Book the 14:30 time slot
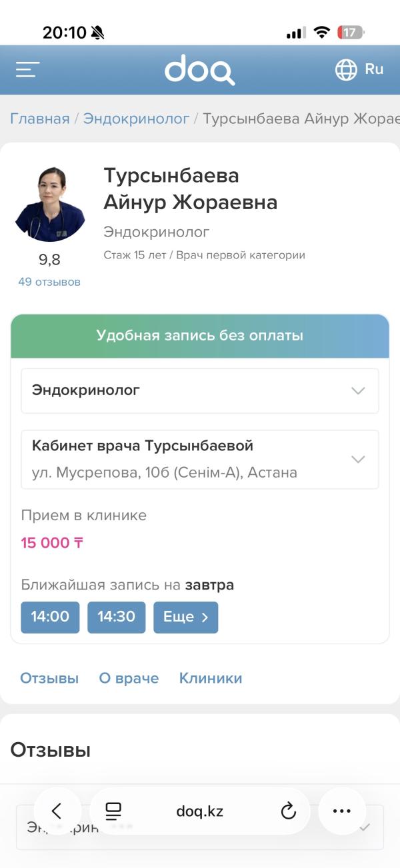400x868 pixels. click(116, 617)
